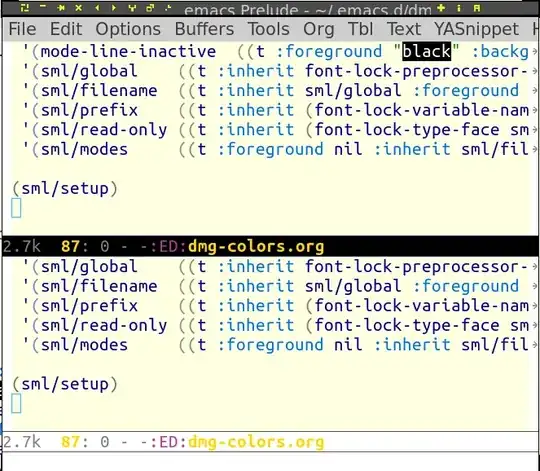
Task: Click the minus icon in the title bar
Action: point(43,6)
